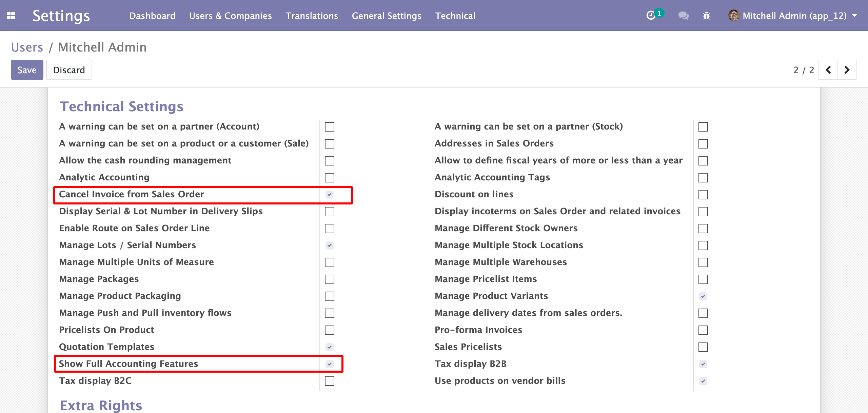Check Manage Multiple Warehouses box
This screenshot has height=413, width=868.
tap(703, 262)
